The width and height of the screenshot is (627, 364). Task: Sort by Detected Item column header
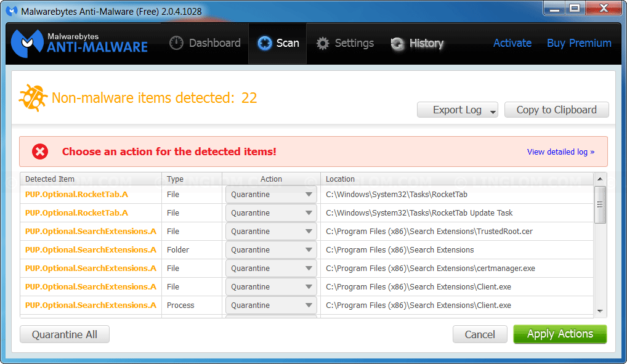click(x=91, y=179)
